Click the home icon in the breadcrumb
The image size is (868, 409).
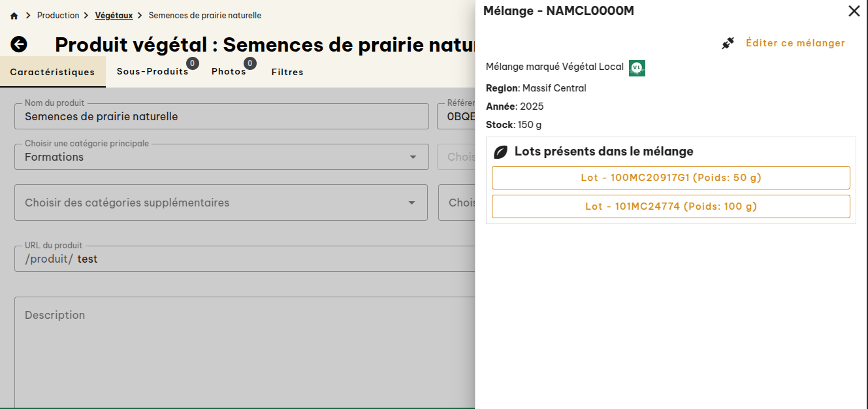pos(13,14)
